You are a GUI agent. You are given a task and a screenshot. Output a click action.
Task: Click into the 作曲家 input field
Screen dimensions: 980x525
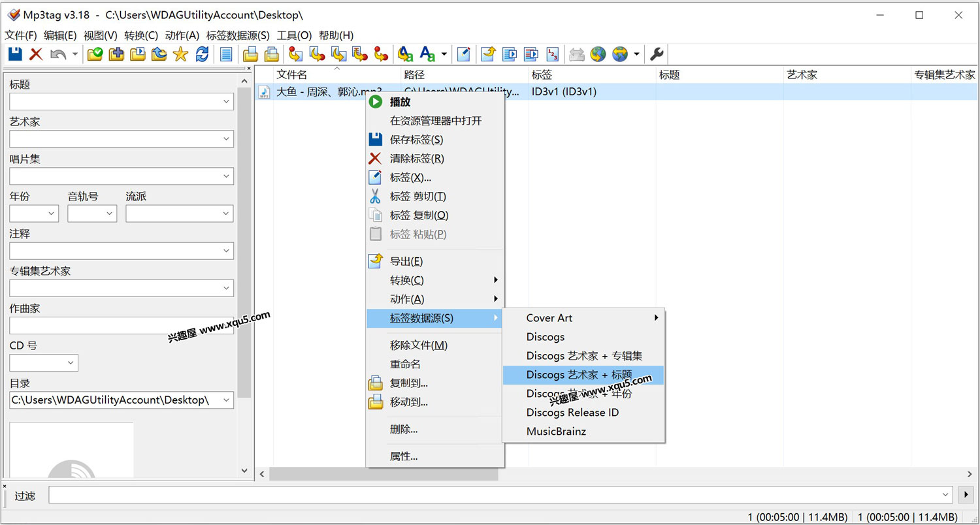[x=122, y=326]
